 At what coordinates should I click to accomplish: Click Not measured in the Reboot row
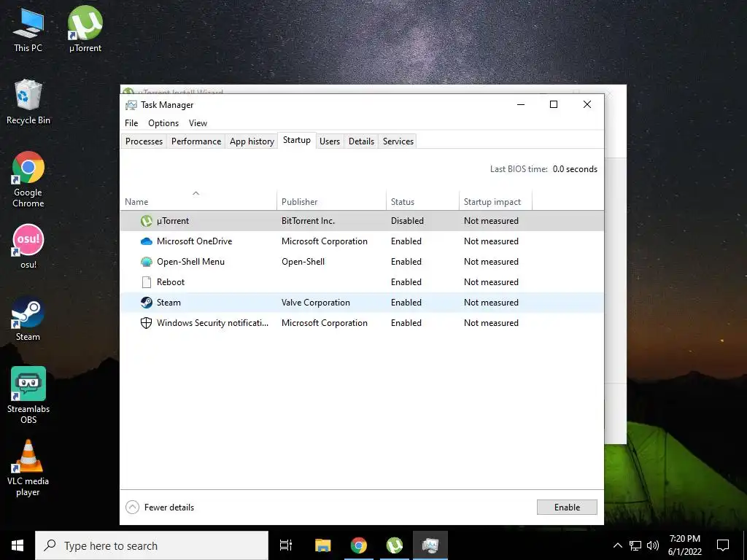[491, 282]
